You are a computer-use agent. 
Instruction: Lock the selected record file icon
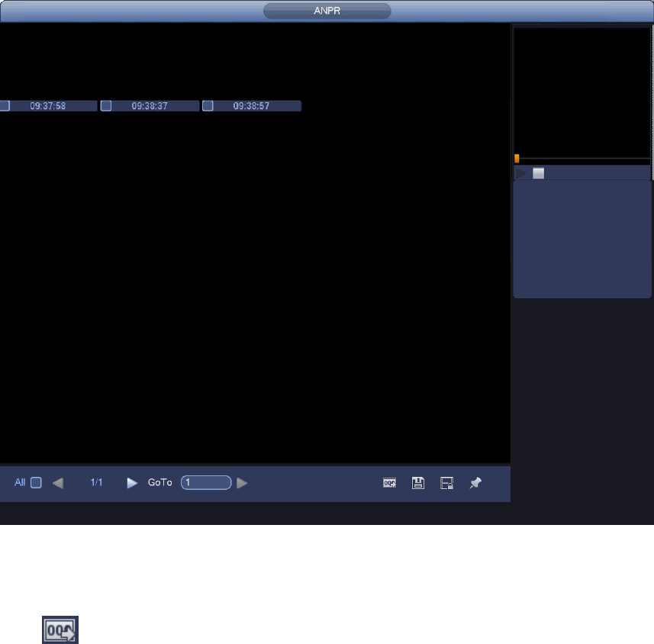point(446,483)
